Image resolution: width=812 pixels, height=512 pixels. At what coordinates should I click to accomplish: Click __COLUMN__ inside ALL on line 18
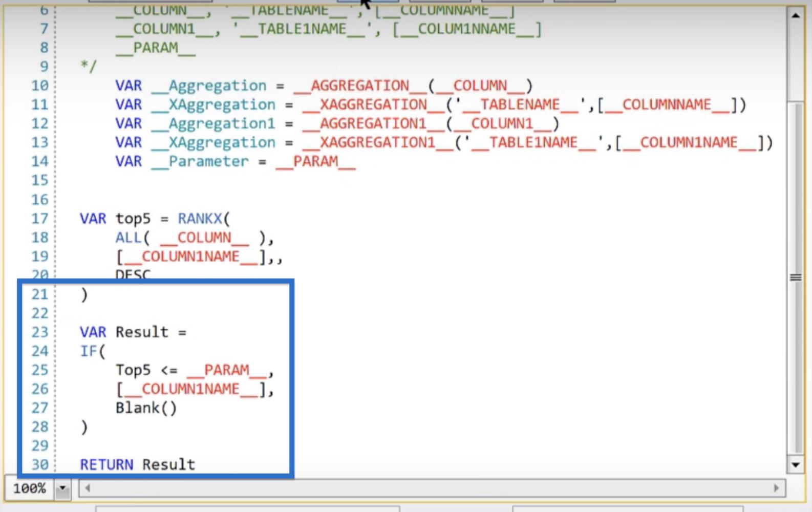pyautogui.click(x=204, y=238)
